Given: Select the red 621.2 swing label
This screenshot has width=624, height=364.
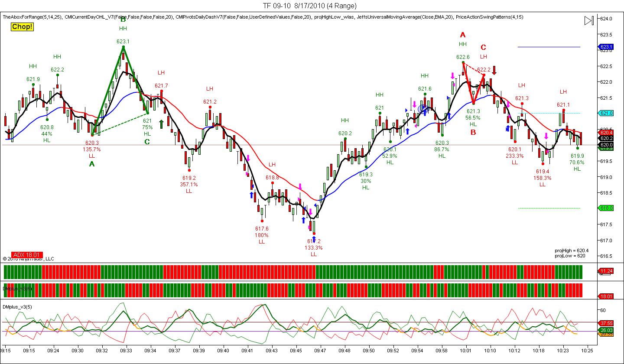Looking at the screenshot, I should point(210,102).
